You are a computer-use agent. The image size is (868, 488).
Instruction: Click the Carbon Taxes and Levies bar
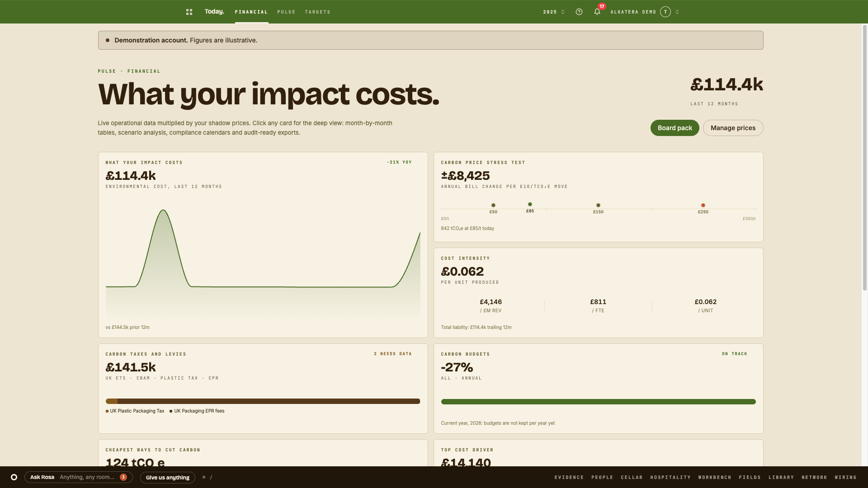263,401
